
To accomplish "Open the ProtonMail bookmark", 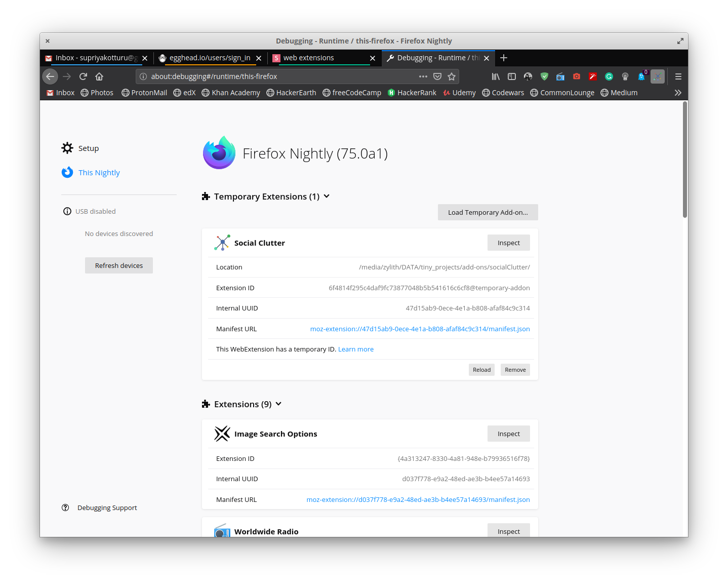I will [144, 93].
